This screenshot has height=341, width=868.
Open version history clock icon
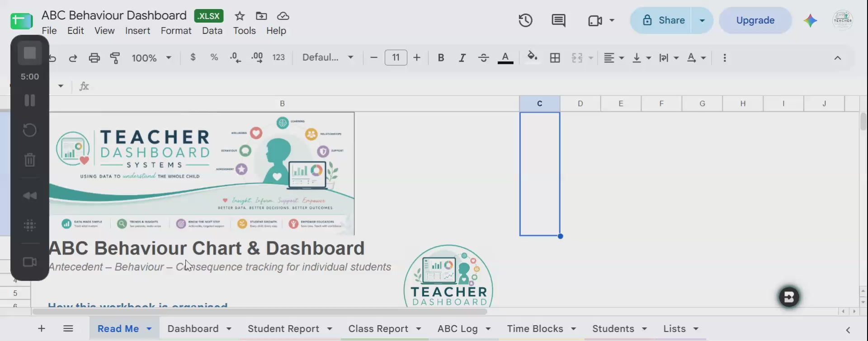point(525,20)
